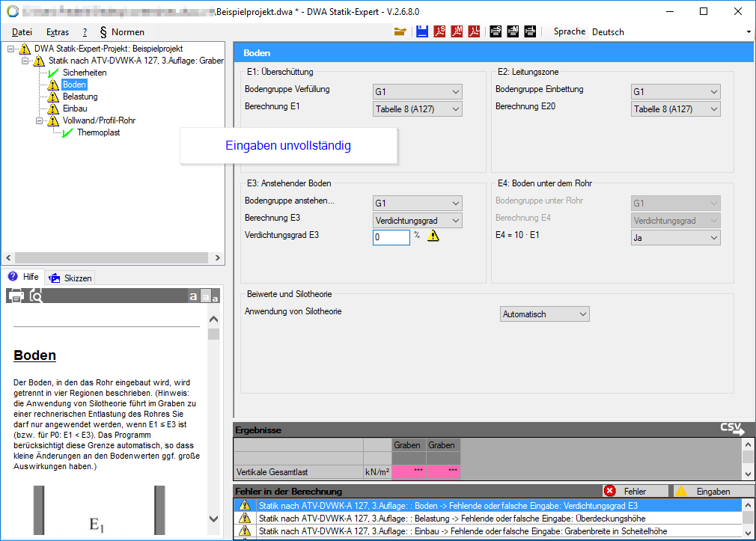756x541 pixels.
Task: Export the long PDF report (L)
Action: click(474, 31)
